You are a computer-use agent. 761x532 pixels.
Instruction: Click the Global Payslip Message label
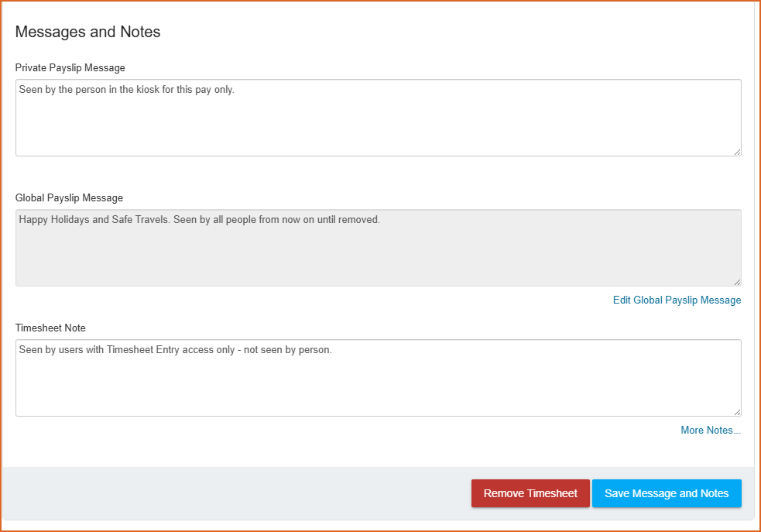coord(69,198)
